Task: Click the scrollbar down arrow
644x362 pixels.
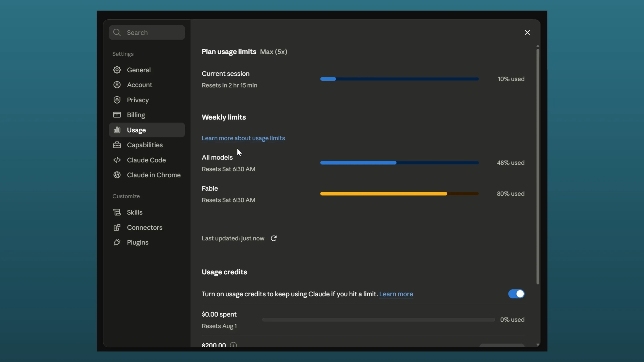Action: click(x=538, y=345)
